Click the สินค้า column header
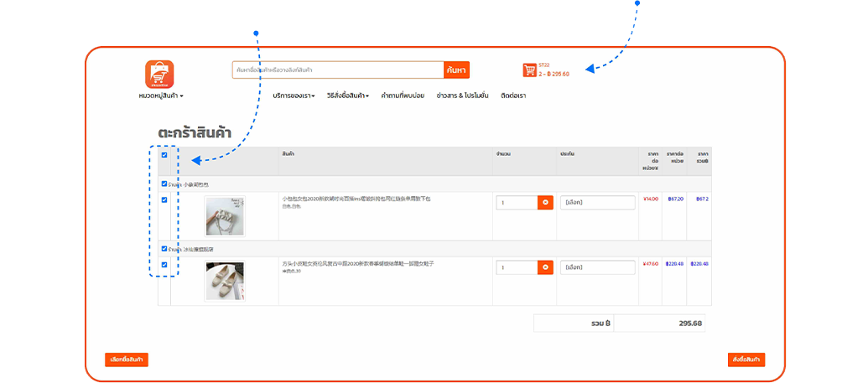This screenshot has height=383, width=868. [x=288, y=153]
